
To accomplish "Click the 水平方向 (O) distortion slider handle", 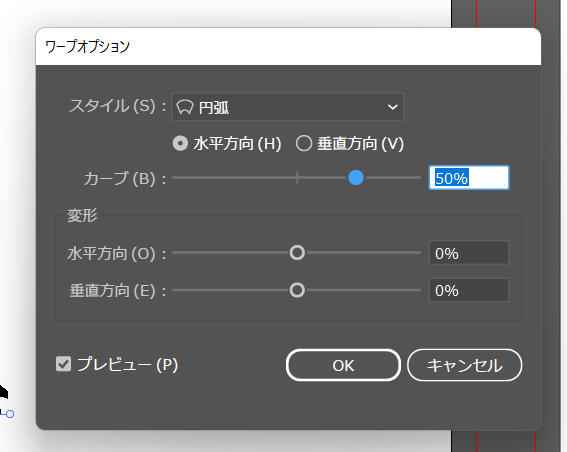I will [297, 252].
